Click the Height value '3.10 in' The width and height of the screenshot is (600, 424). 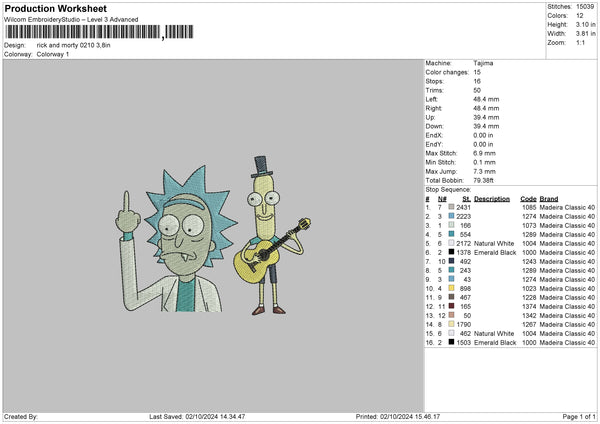click(x=586, y=24)
